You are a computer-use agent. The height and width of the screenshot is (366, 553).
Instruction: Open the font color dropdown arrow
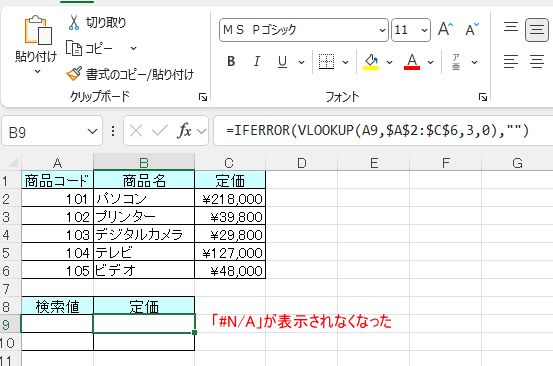point(430,62)
